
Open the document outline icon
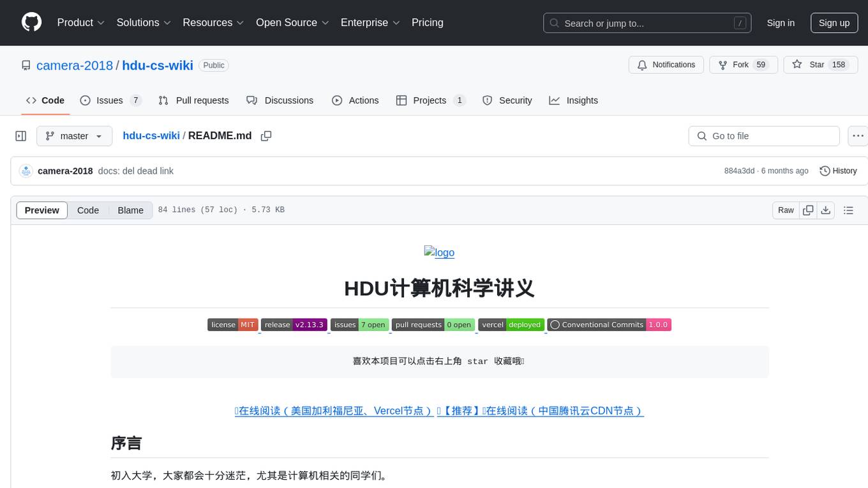(848, 210)
